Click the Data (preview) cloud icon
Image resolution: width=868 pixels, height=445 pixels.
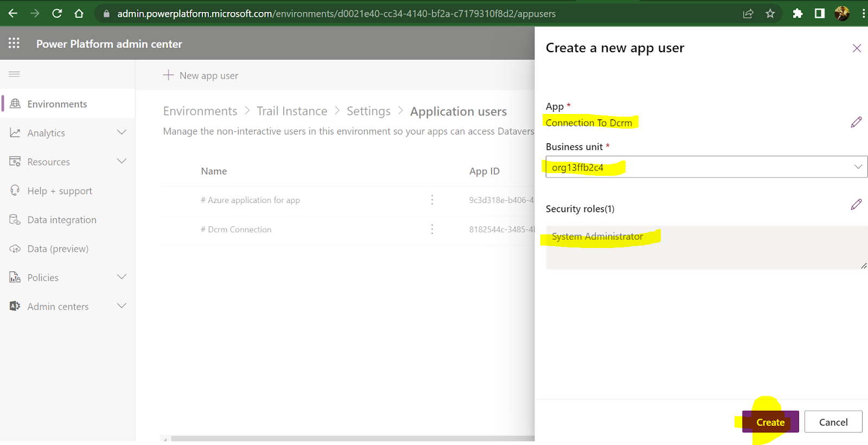point(15,249)
